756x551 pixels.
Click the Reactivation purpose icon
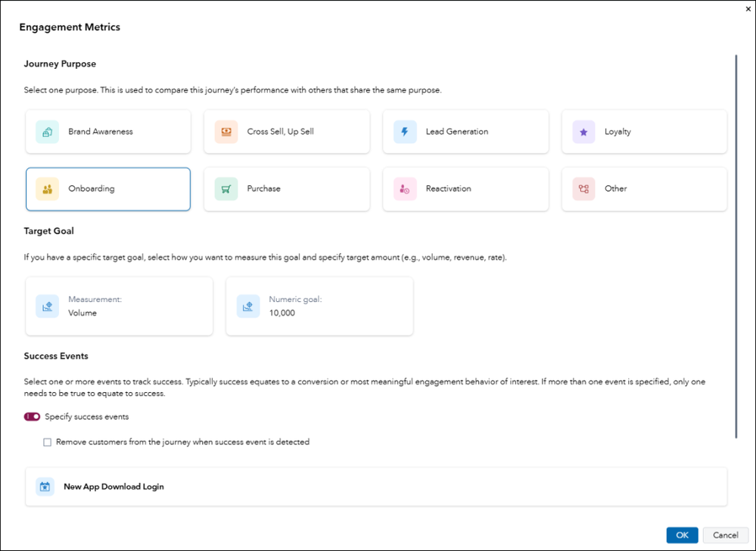pos(405,189)
